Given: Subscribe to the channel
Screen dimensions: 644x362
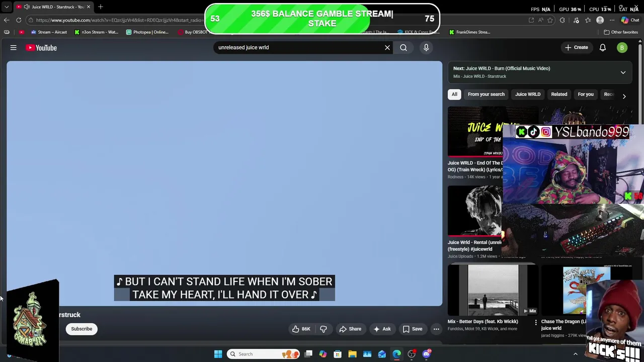Looking at the screenshot, I should pyautogui.click(x=82, y=329).
